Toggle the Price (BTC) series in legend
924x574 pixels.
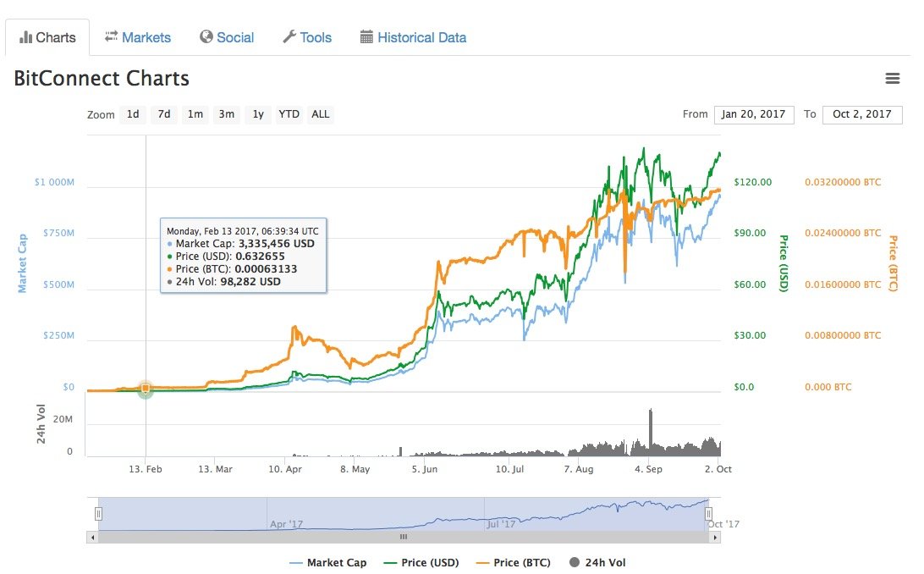coord(513,563)
